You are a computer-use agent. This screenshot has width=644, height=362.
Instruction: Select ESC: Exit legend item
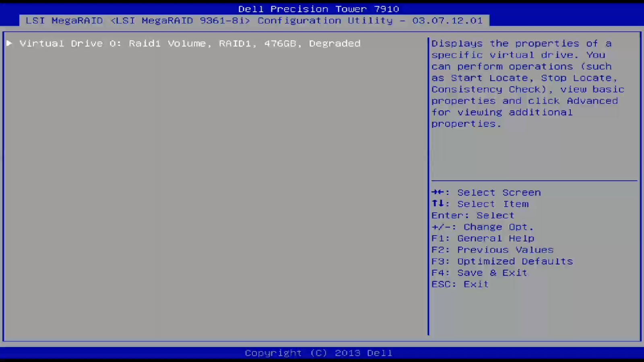459,284
